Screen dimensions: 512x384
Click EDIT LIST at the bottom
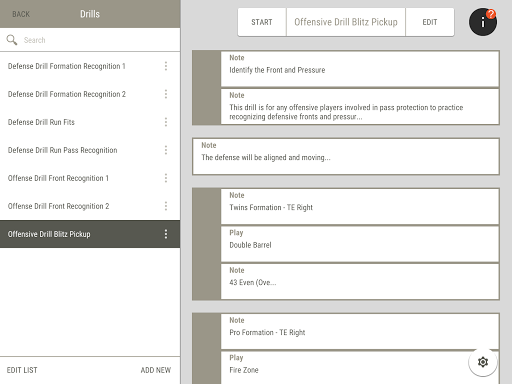click(22, 370)
